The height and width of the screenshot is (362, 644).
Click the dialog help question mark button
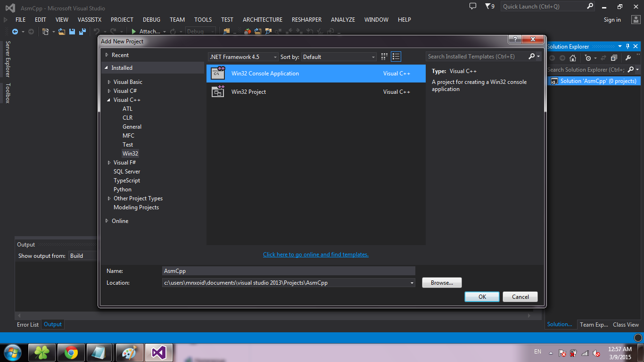point(514,40)
